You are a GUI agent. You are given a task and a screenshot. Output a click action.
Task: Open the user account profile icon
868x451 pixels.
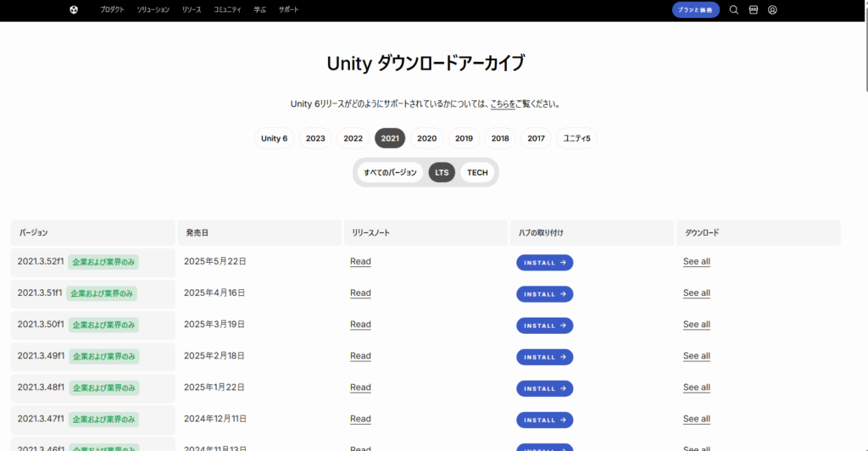(x=772, y=9)
